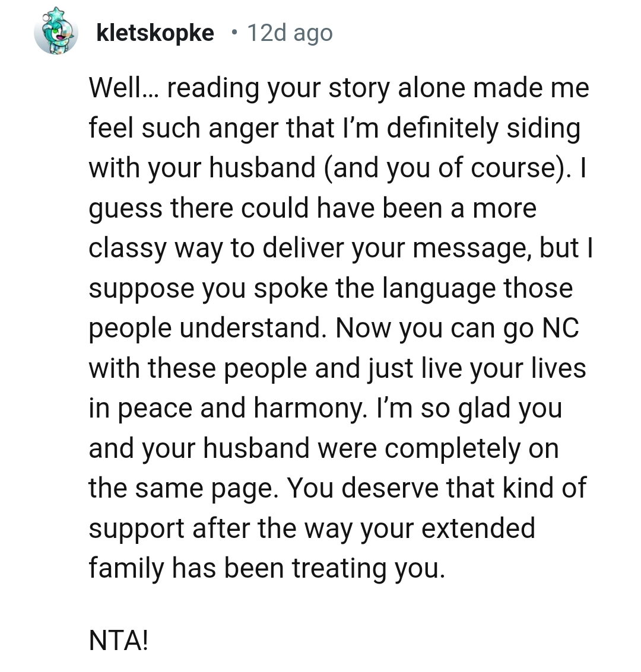This screenshot has height=672, width=641.
Task: Click the line starting "support after the way"
Action: tap(312, 528)
